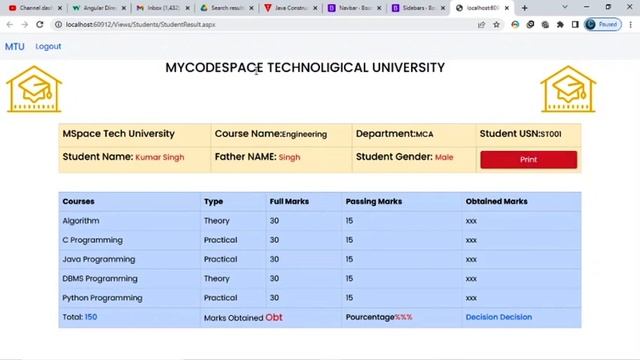Click the C Programming course name

[x=93, y=240]
